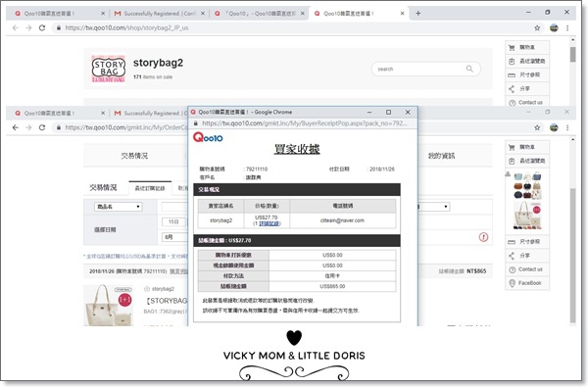Click back arrow in lower browser window

tap(16, 127)
